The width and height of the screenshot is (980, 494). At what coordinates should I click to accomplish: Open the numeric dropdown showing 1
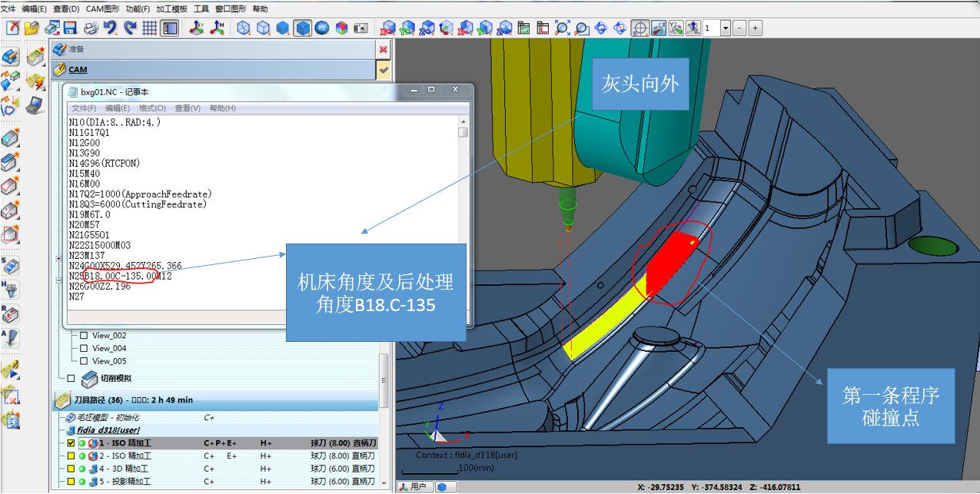click(726, 28)
